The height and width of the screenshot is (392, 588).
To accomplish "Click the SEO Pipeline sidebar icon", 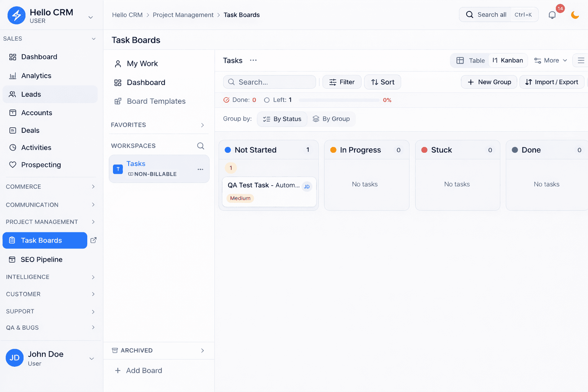I will tap(12, 259).
